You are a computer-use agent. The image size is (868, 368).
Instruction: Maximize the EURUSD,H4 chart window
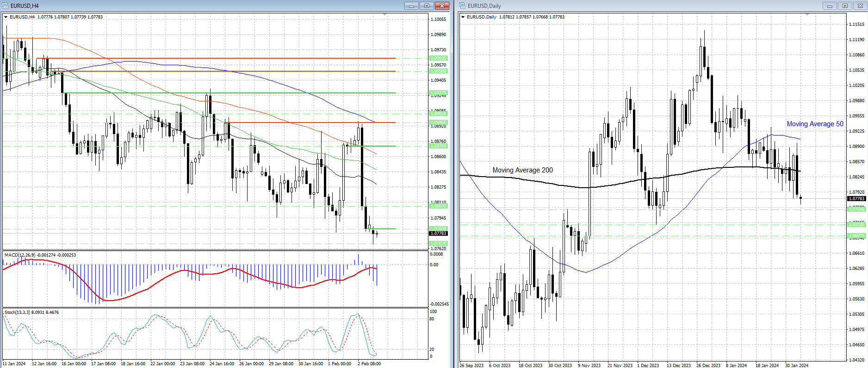pos(427,6)
